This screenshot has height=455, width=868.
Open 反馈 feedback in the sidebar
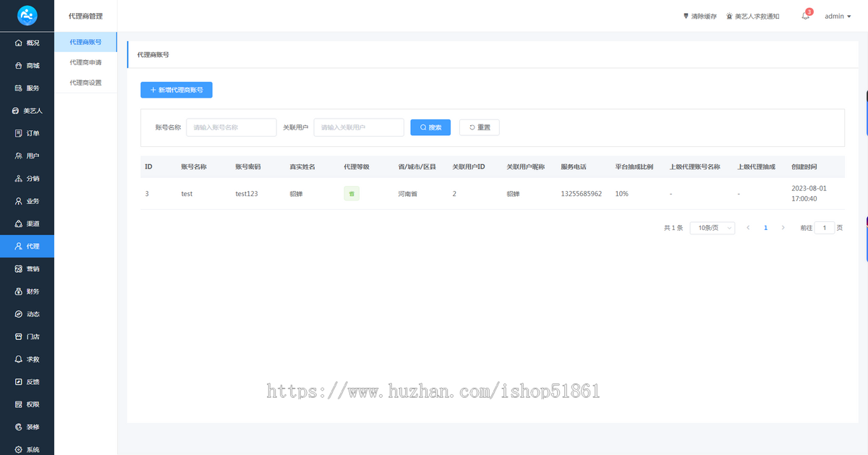pyautogui.click(x=27, y=382)
